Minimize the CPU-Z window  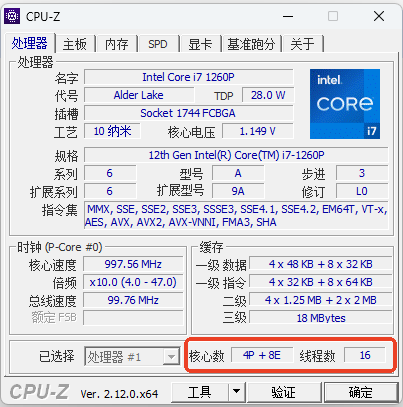288,16
